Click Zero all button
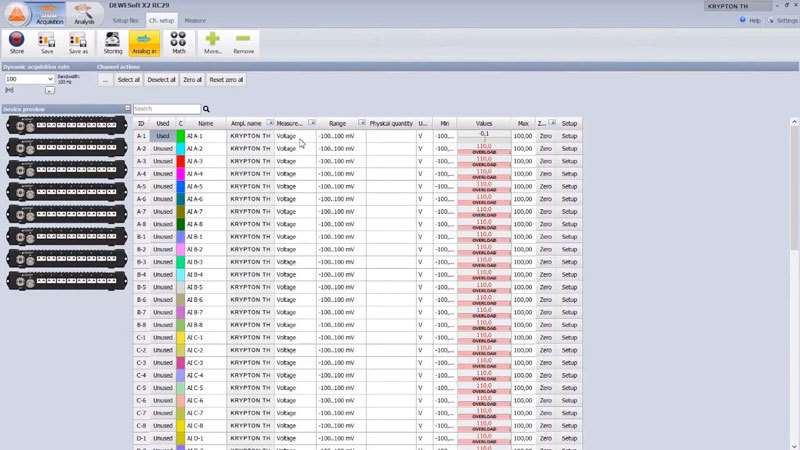The image size is (800, 450). point(192,80)
